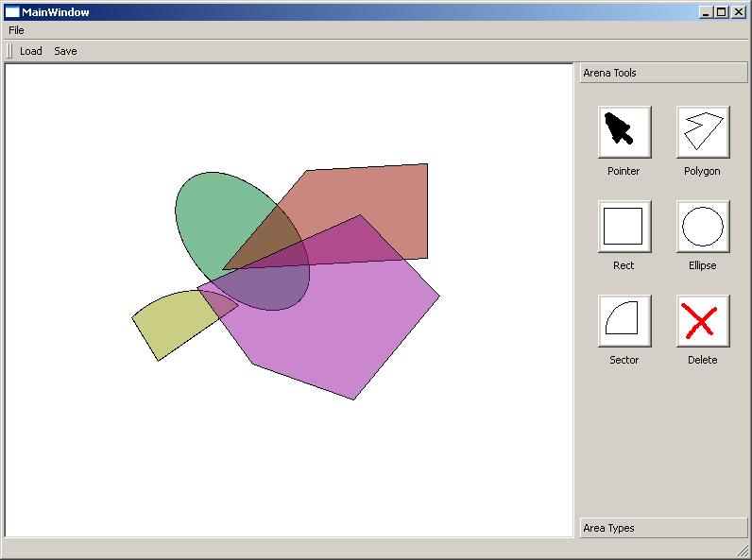Click the red X Delete tool
This screenshot has width=752, height=560.
tap(703, 321)
